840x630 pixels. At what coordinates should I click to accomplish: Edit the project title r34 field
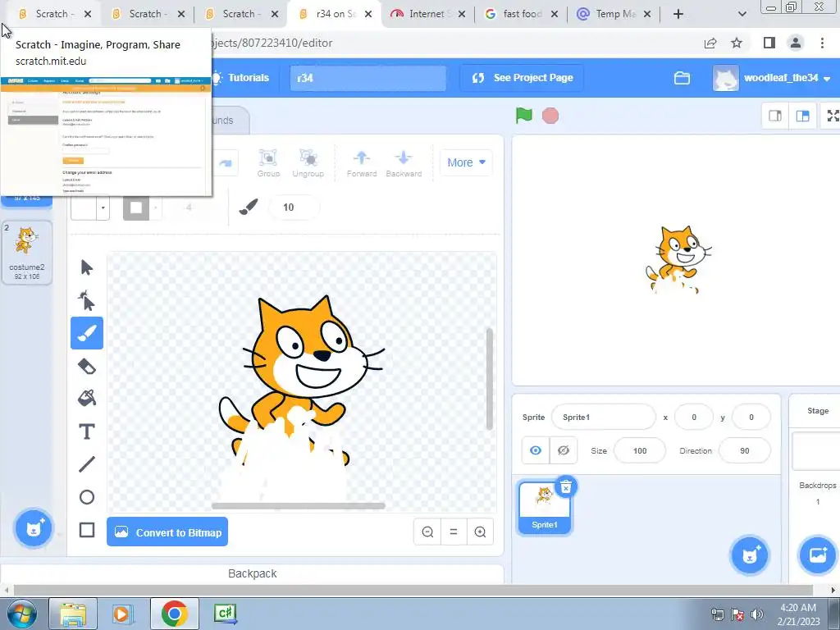pyautogui.click(x=367, y=78)
